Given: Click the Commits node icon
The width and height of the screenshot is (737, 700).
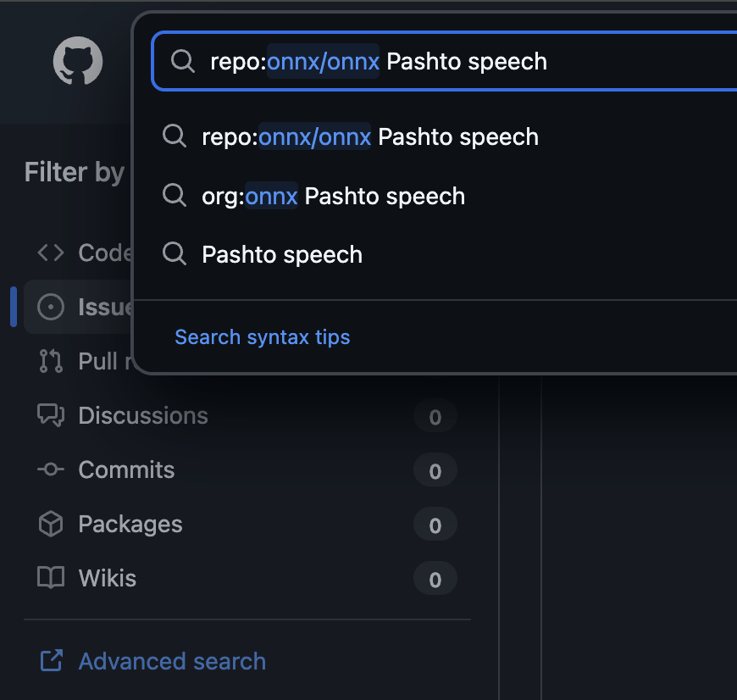Looking at the screenshot, I should (51, 469).
